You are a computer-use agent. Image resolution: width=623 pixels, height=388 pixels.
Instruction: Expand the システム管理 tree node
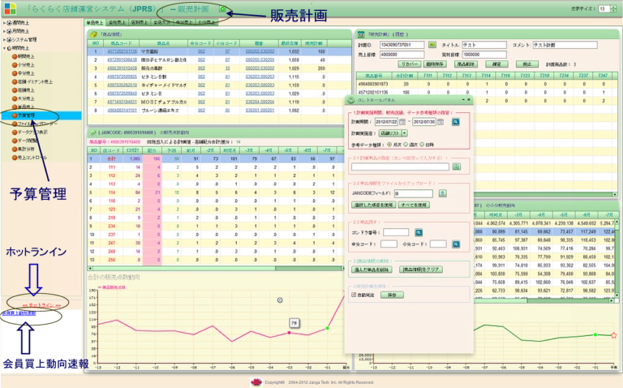(x=5, y=40)
